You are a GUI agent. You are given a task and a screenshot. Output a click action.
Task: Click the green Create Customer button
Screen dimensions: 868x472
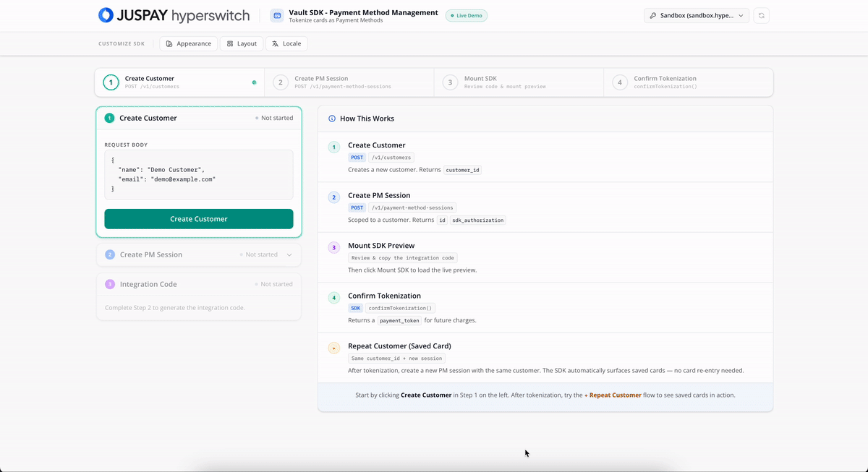click(199, 219)
